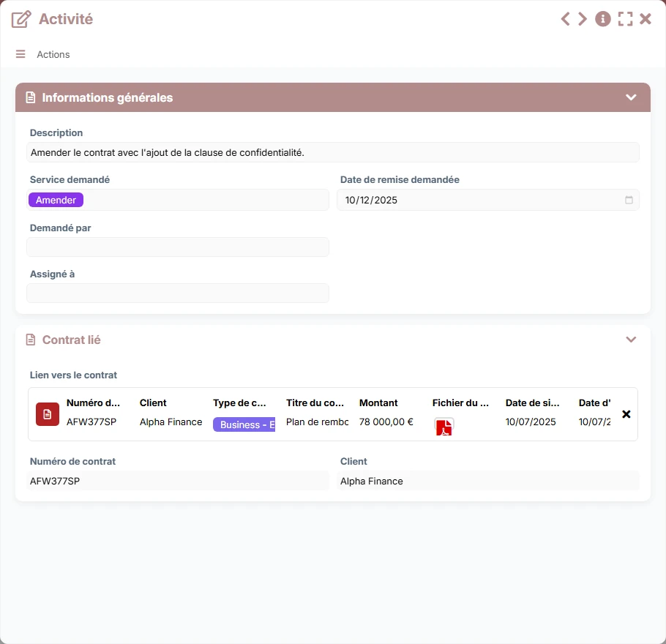This screenshot has width=666, height=644.
Task: Click the Assigné à field
Action: tap(178, 293)
